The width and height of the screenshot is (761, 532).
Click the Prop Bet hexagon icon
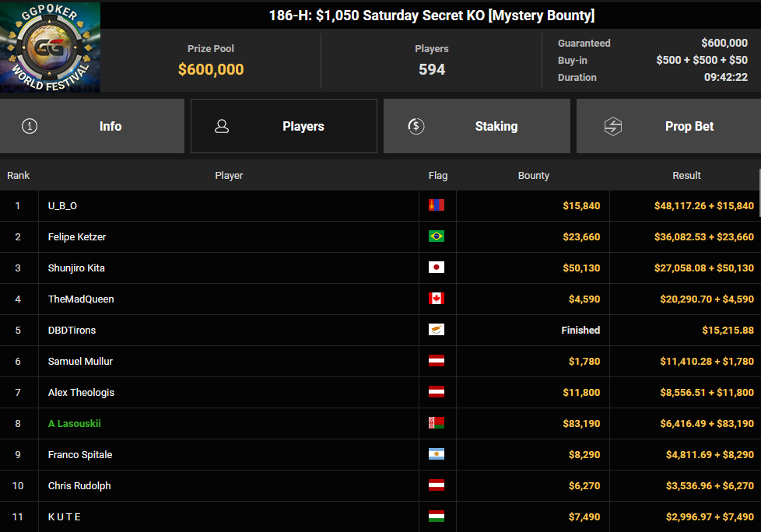(613, 126)
